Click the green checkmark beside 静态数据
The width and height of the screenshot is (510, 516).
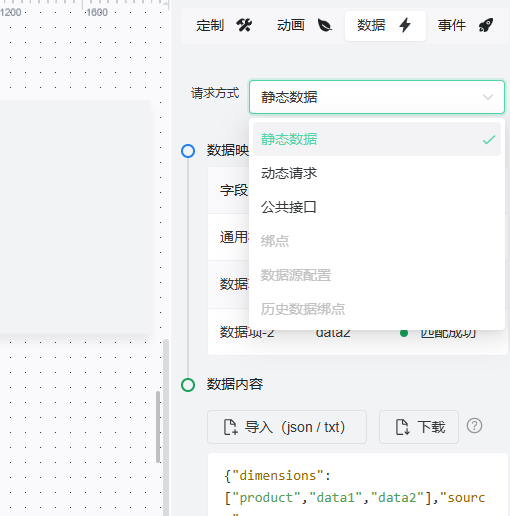(489, 140)
